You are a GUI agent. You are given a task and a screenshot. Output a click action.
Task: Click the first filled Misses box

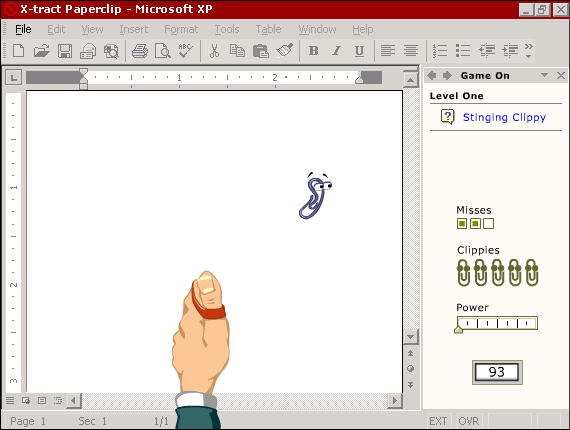(x=462, y=223)
